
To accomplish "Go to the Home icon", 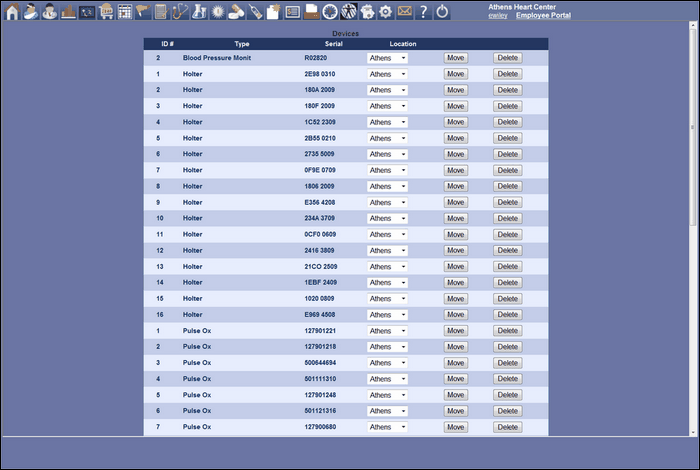I will (x=12, y=12).
